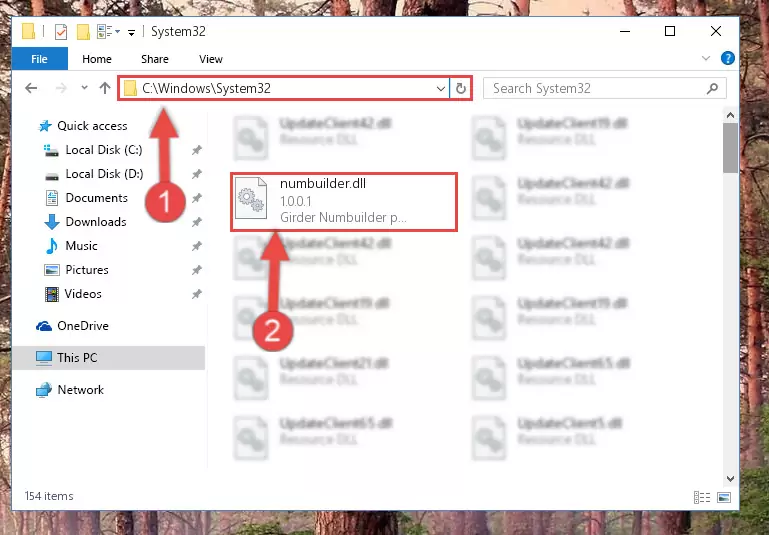Switch to the Share ribbon tab

pos(154,59)
